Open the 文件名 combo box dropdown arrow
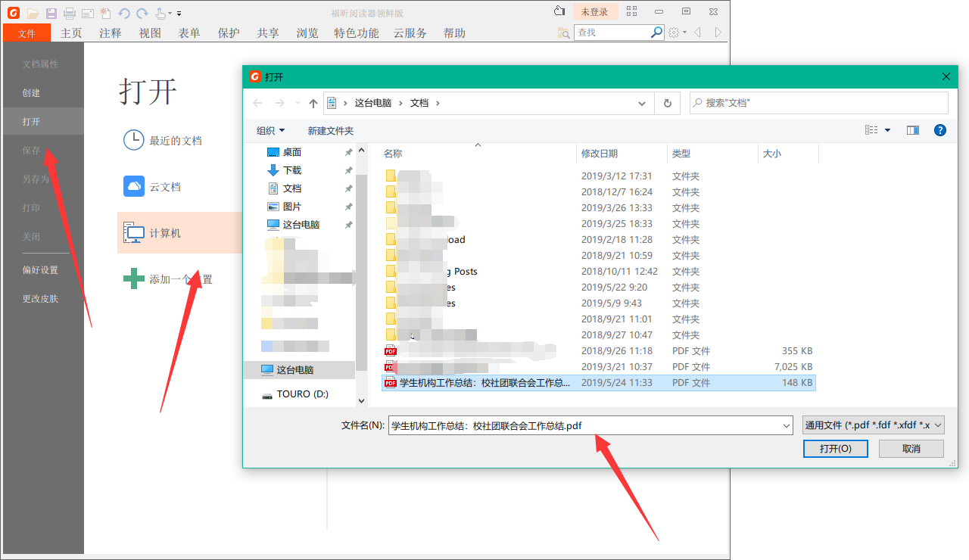Viewport: 969px width, 560px height. pos(787,425)
